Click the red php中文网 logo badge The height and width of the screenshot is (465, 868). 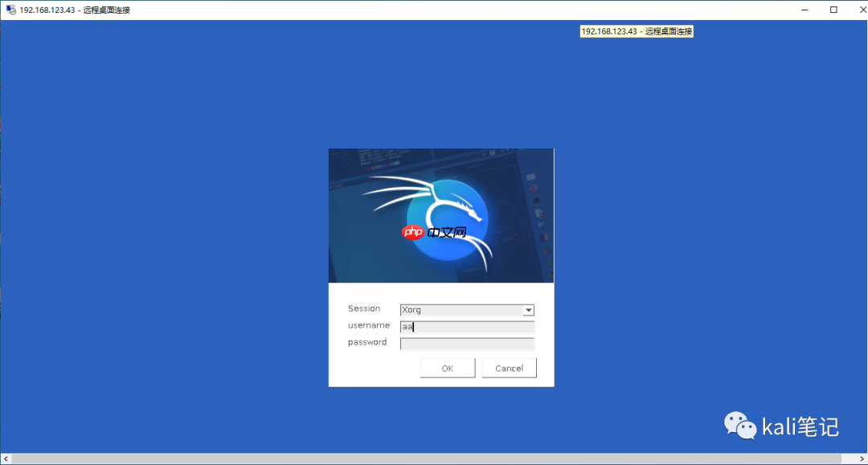413,231
